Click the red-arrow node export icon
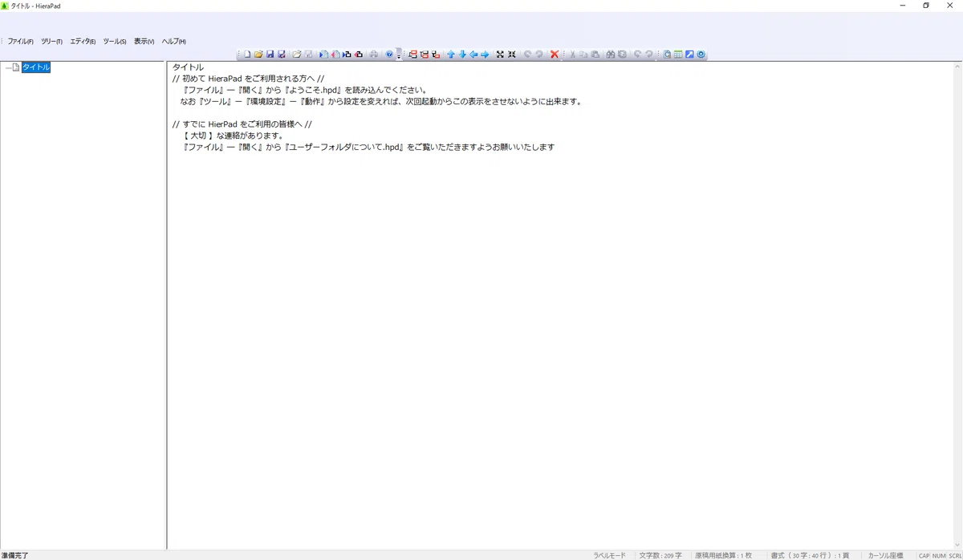This screenshot has height=560, width=963. click(x=359, y=55)
